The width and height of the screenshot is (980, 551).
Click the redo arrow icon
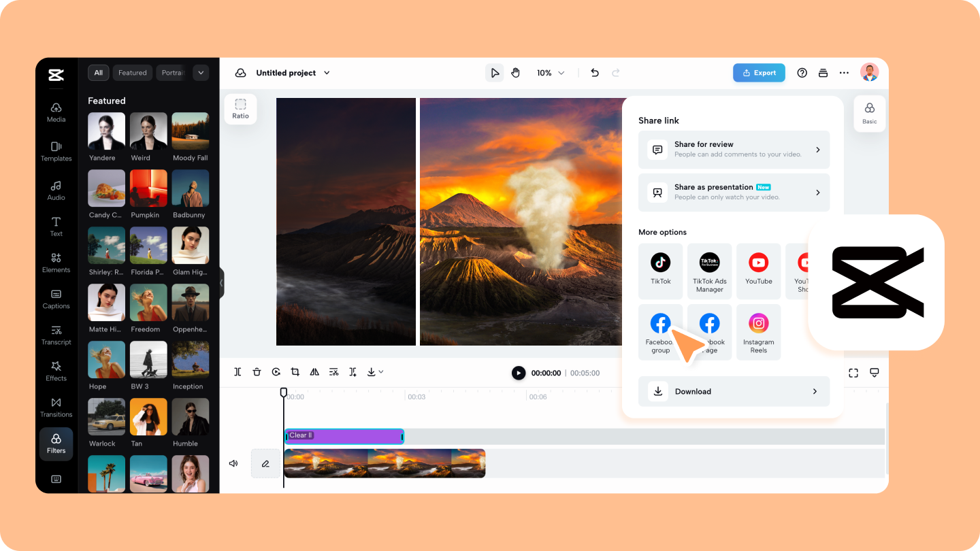616,73
